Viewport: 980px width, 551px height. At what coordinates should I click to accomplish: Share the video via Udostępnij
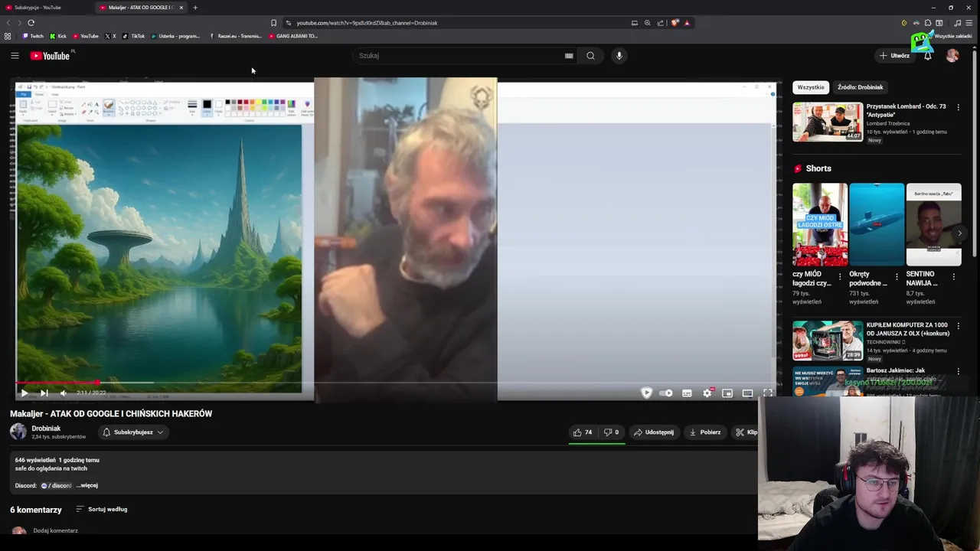pos(653,432)
